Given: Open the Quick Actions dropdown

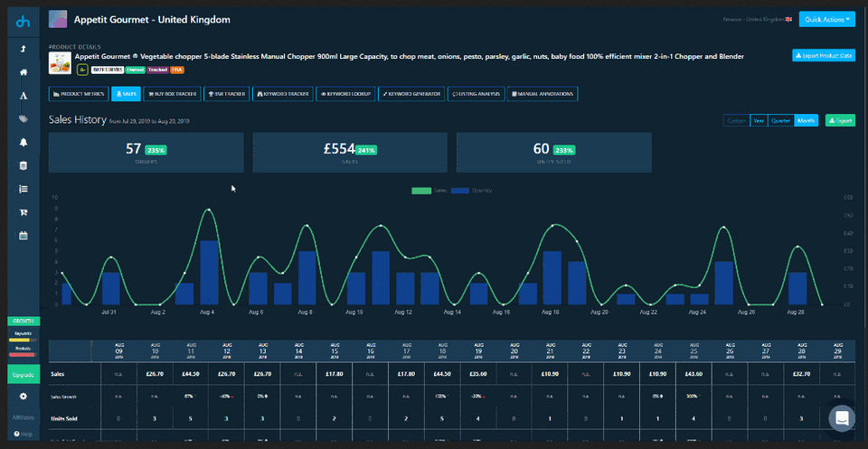Looking at the screenshot, I should pyautogui.click(x=826, y=19).
